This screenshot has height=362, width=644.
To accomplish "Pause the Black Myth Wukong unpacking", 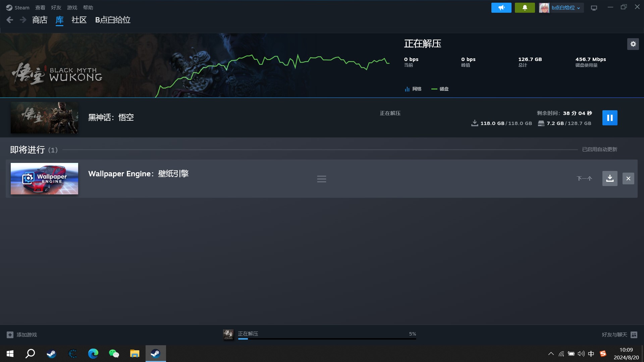I will tap(610, 118).
